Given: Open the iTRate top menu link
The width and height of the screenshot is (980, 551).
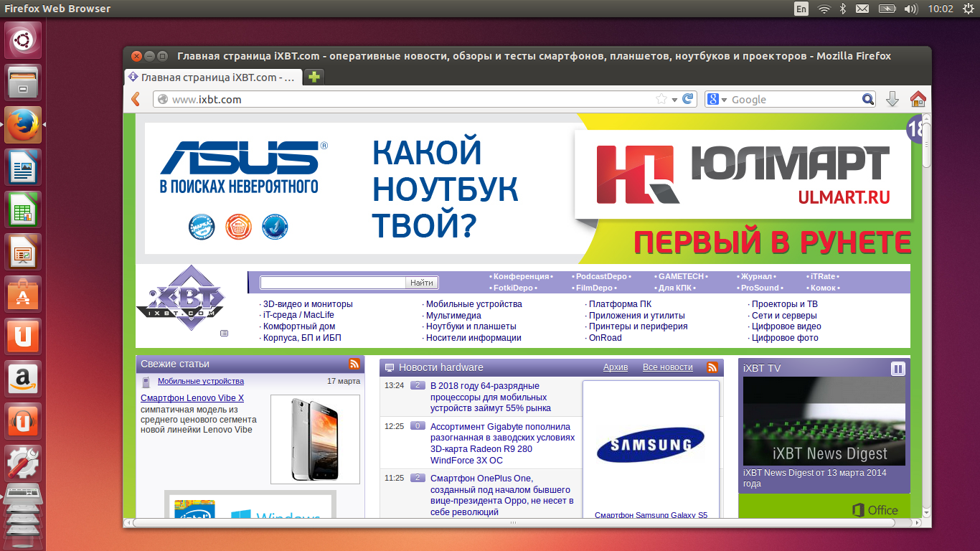Looking at the screenshot, I should (823, 276).
